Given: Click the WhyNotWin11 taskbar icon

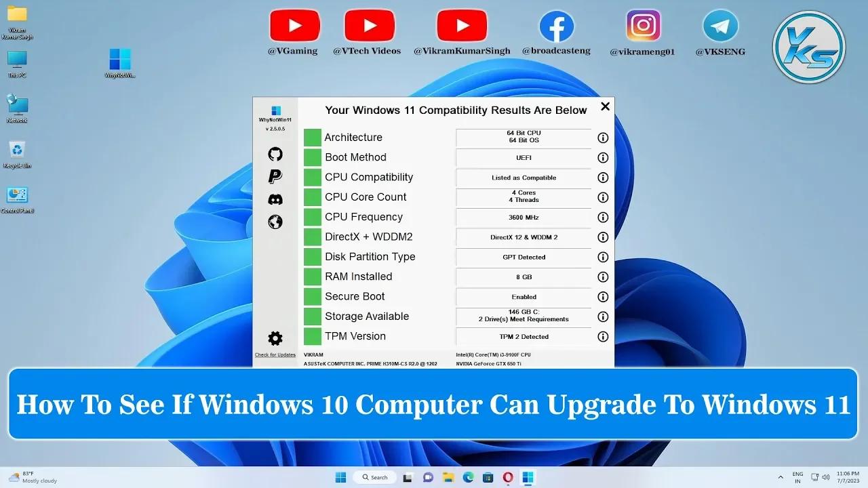Looking at the screenshot, I should pos(528,477).
